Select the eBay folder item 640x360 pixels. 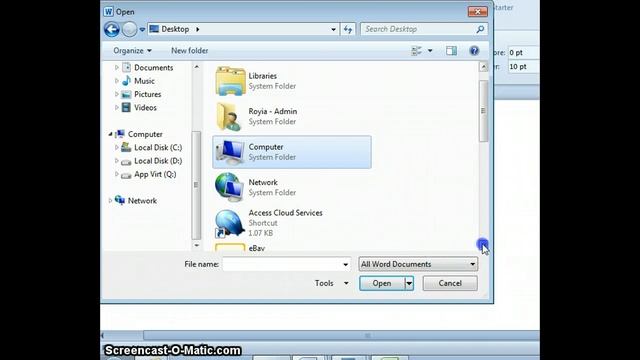coord(256,248)
